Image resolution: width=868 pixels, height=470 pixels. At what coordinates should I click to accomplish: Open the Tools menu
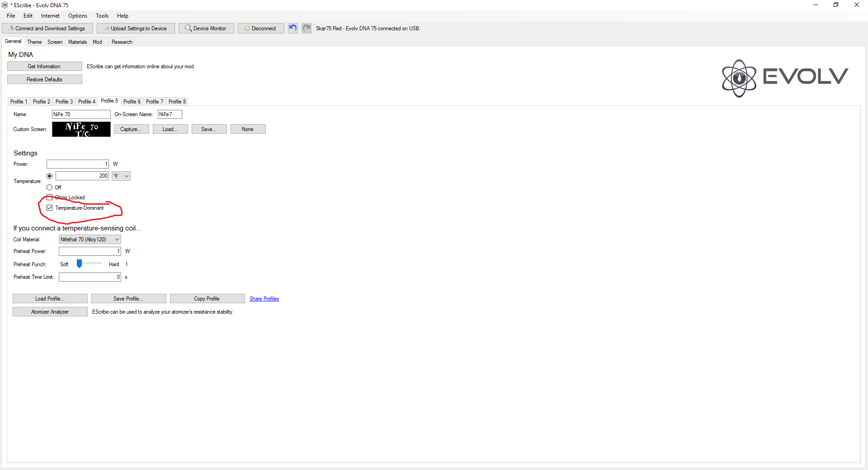point(102,16)
